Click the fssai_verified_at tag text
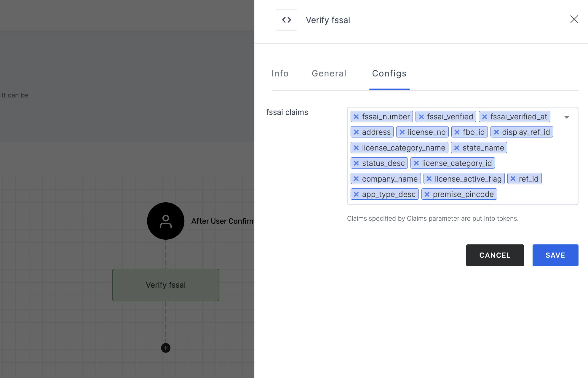 click(519, 117)
